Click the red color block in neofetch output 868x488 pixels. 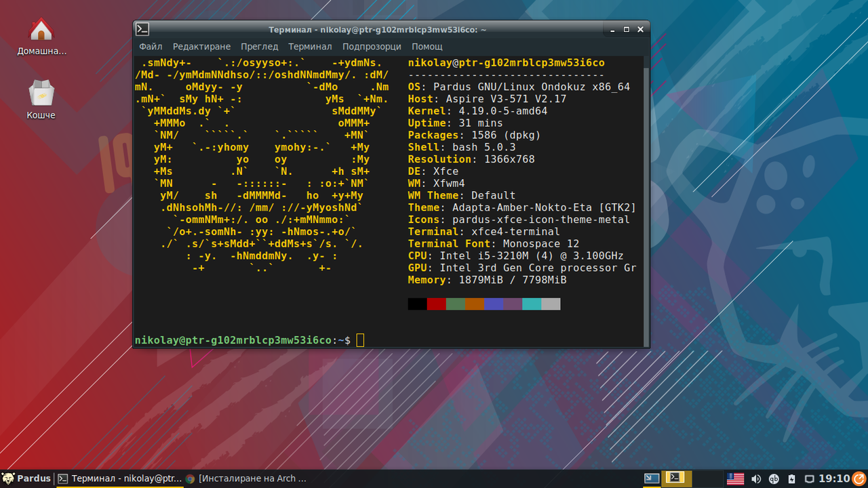[x=437, y=304]
